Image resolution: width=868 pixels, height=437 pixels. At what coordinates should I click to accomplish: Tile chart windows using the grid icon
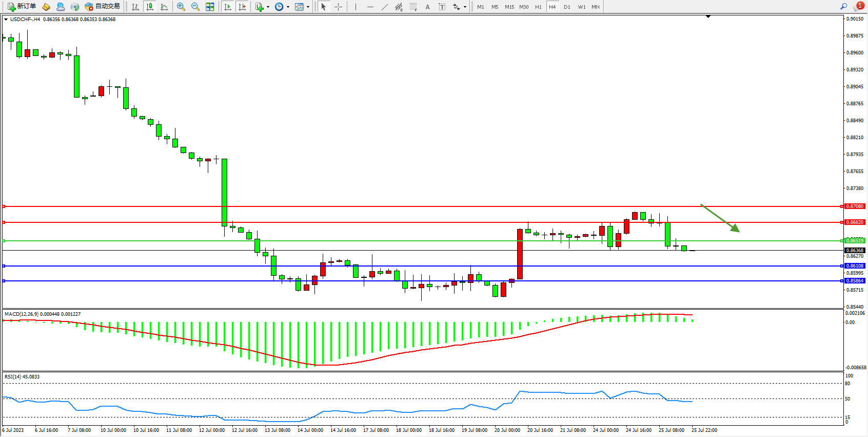[x=210, y=7]
